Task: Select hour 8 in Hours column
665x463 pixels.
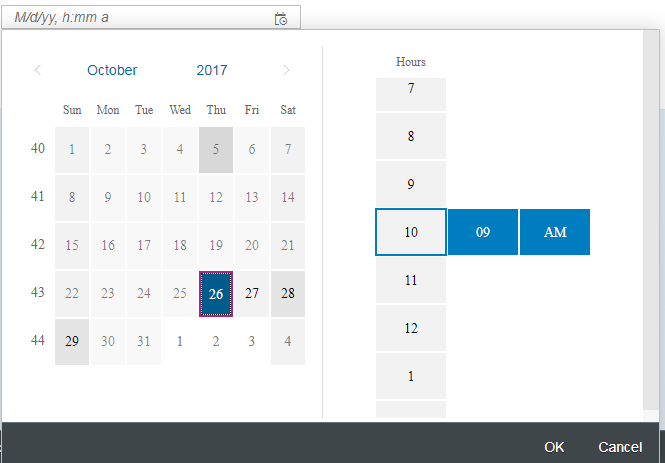Action: (411, 136)
